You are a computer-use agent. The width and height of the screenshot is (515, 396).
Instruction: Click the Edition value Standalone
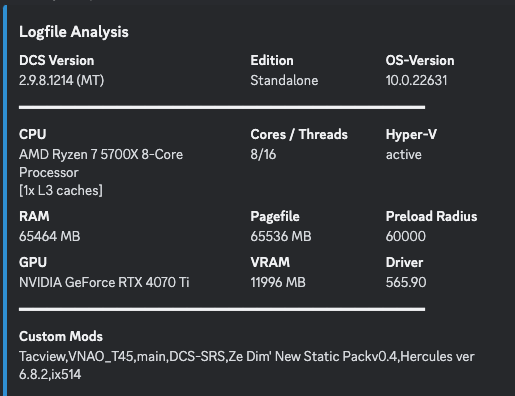pyautogui.click(x=284, y=80)
